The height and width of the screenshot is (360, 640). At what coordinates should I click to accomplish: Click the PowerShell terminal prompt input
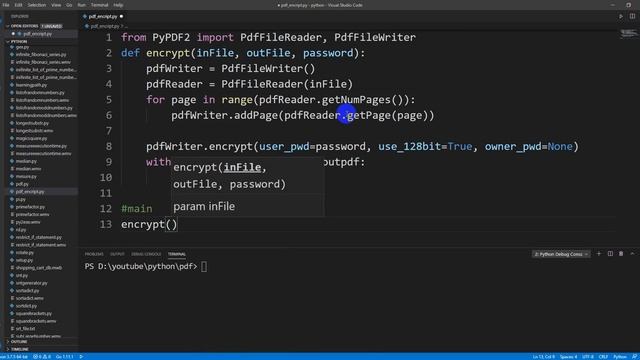tap(204, 267)
